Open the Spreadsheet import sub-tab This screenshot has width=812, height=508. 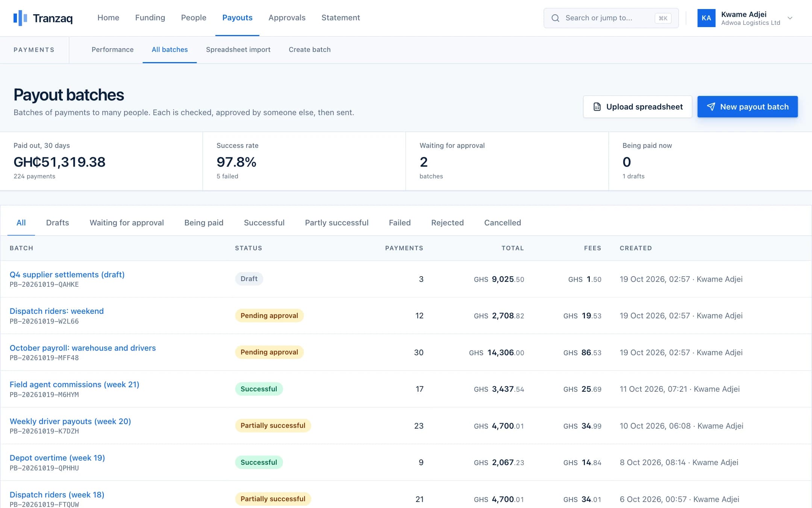point(238,50)
